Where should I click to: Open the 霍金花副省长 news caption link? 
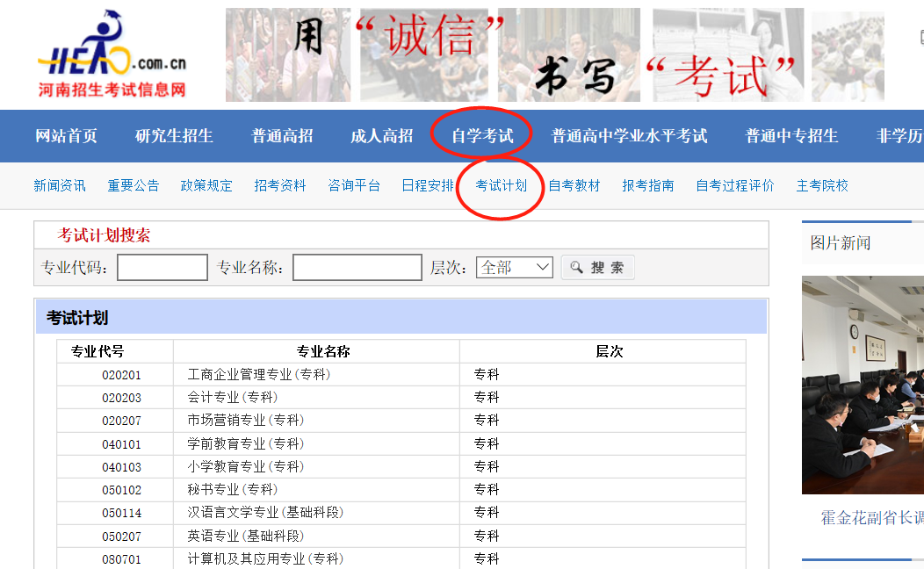(x=872, y=518)
